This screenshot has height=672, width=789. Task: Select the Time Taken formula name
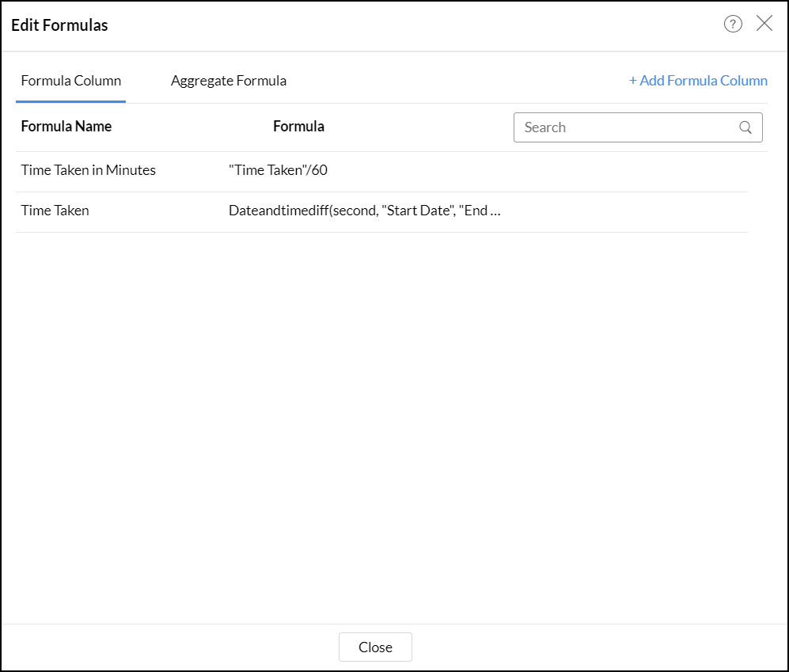[x=55, y=211]
